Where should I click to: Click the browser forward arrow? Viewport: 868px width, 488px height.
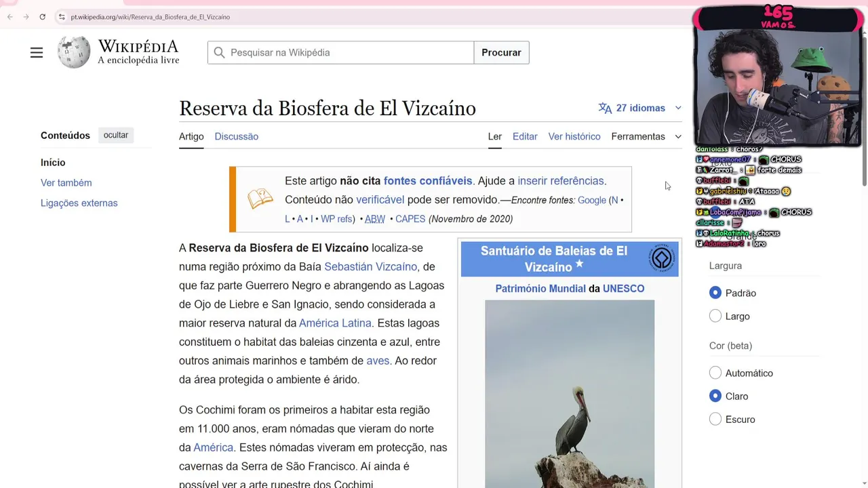pos(26,17)
